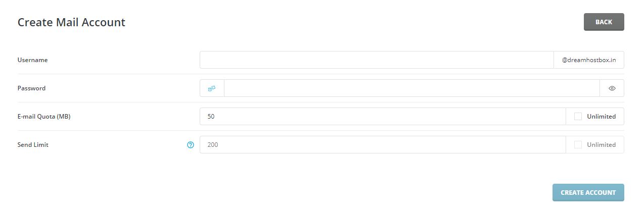Click the Unlimited label beside E-mail Quota
The width and height of the screenshot is (644, 213).
click(601, 116)
